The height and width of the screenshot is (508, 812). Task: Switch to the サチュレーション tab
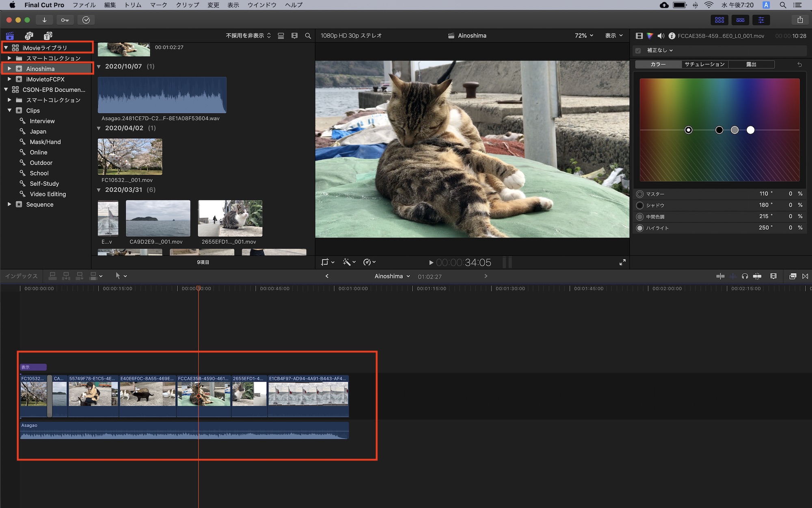pyautogui.click(x=704, y=64)
